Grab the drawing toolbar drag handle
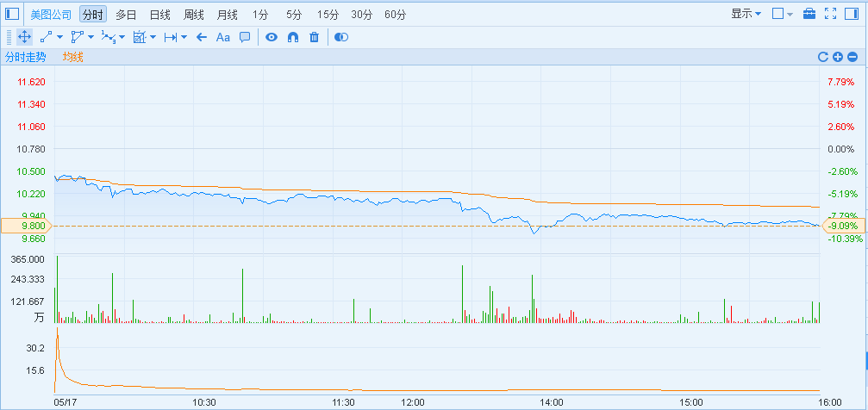 (x=9, y=37)
